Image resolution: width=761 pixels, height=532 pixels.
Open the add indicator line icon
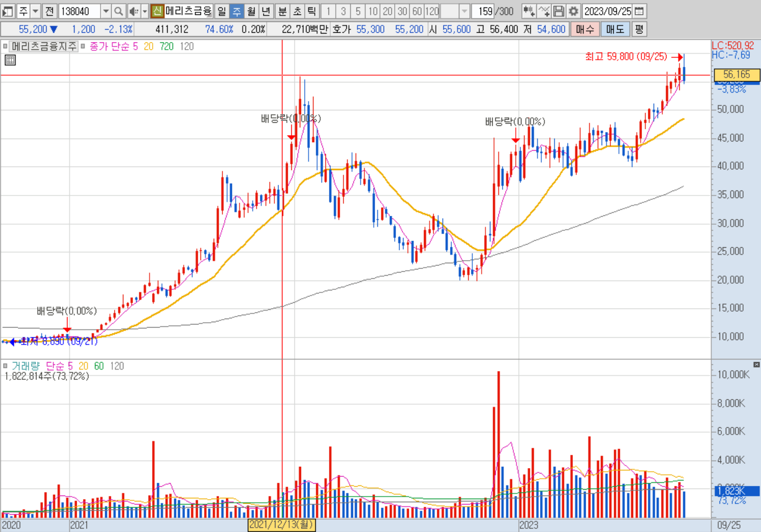coord(544,11)
